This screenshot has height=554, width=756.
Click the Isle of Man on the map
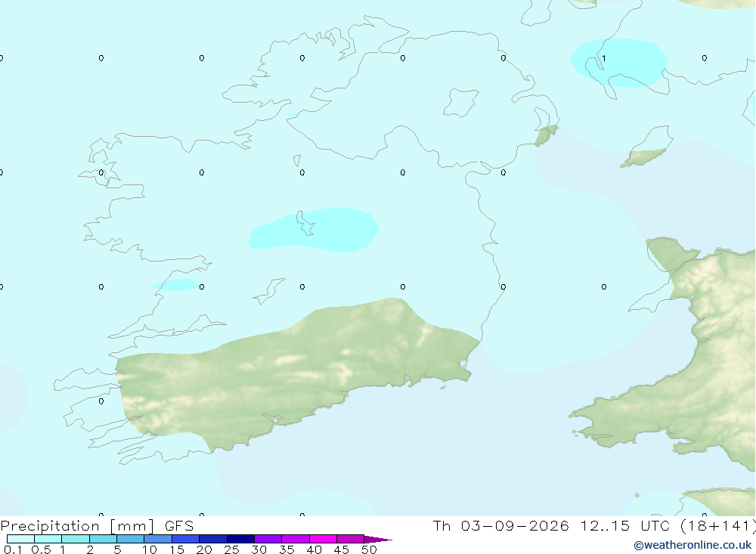click(646, 147)
